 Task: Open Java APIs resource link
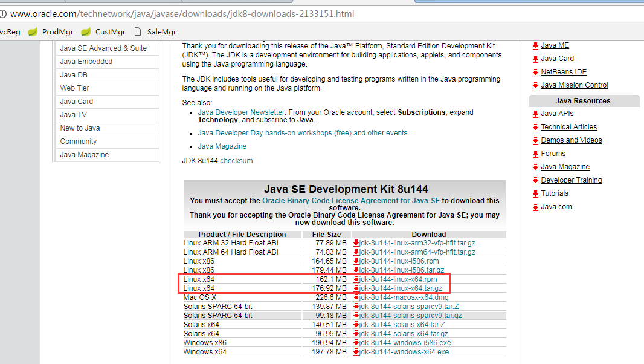(x=557, y=114)
